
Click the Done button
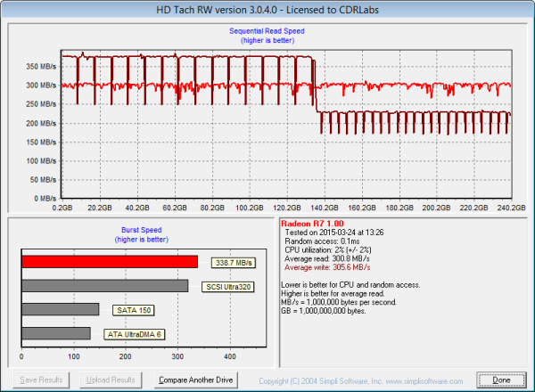[x=501, y=380]
